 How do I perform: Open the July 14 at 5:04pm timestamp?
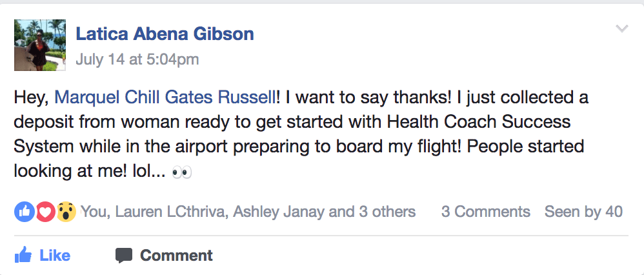[137, 59]
